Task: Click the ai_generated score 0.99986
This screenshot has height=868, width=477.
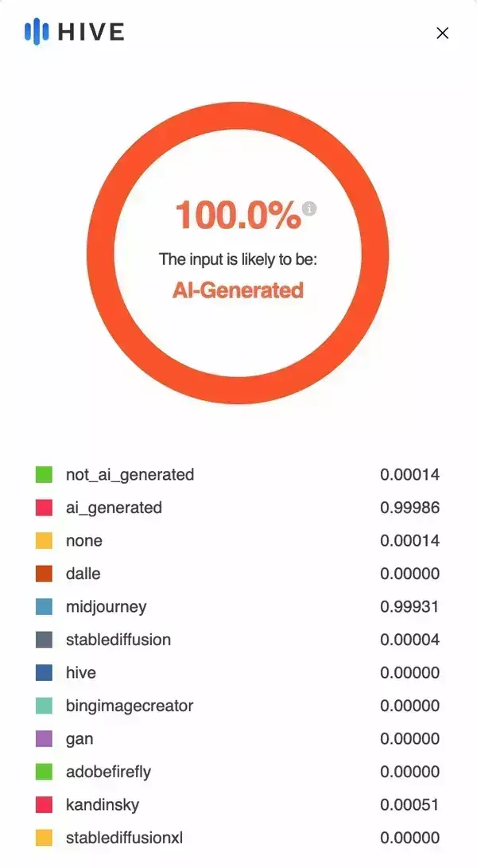Action: [409, 508]
